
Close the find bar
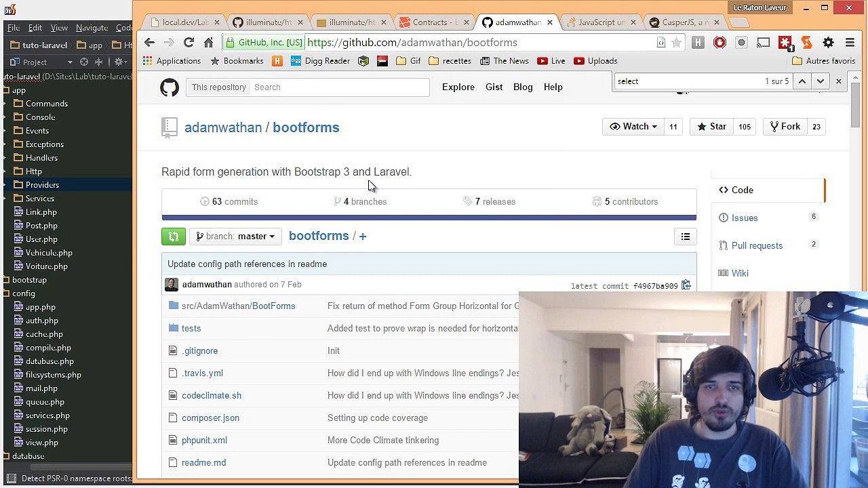pyautogui.click(x=838, y=81)
